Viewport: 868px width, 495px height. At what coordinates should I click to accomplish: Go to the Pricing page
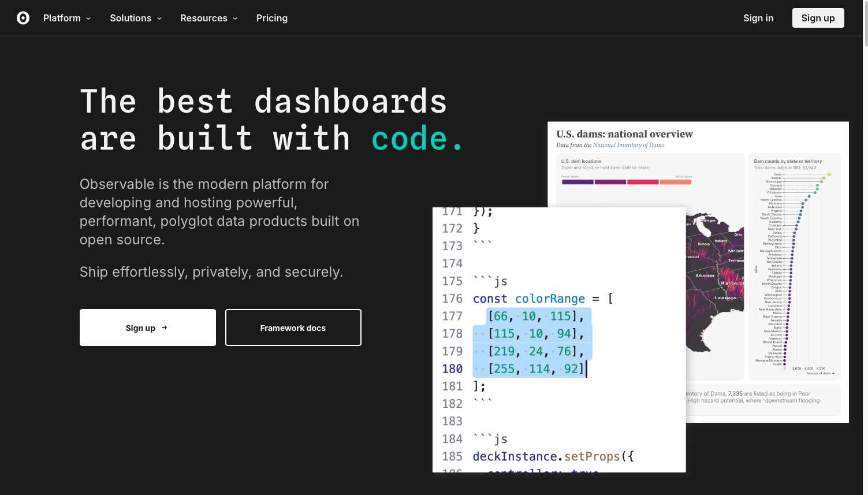click(x=271, y=18)
